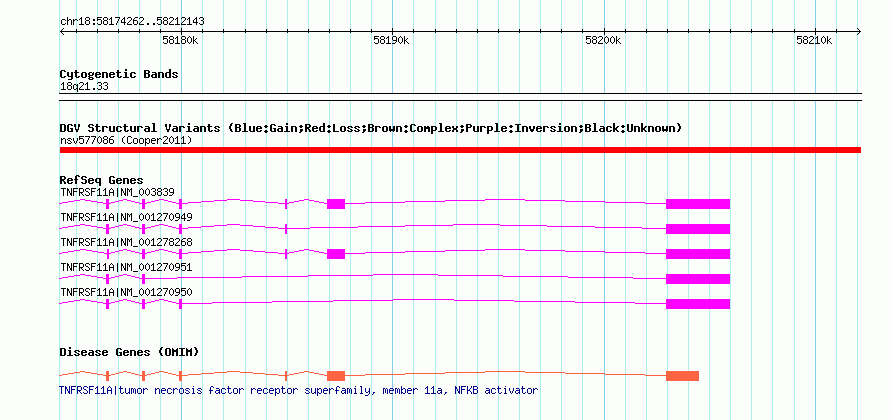Click the 58180k ruler tick label

coord(180,40)
